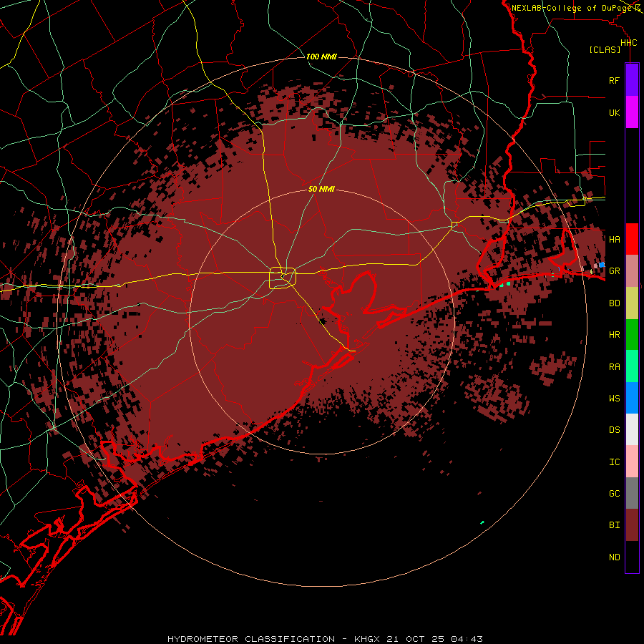Screen dimensions: 644x644
Task: Click the DS white legend color block
Action: point(632,429)
